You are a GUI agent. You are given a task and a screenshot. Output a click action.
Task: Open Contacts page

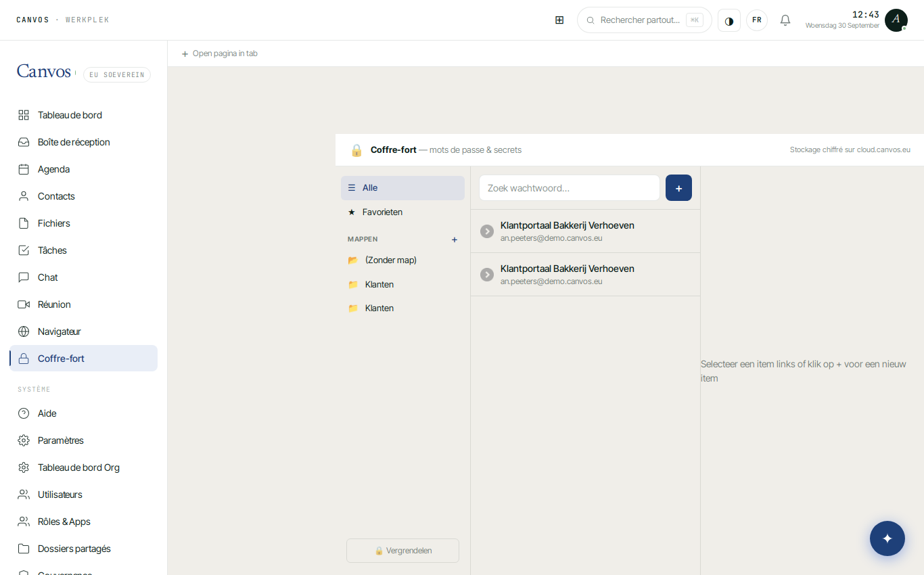coord(83,196)
